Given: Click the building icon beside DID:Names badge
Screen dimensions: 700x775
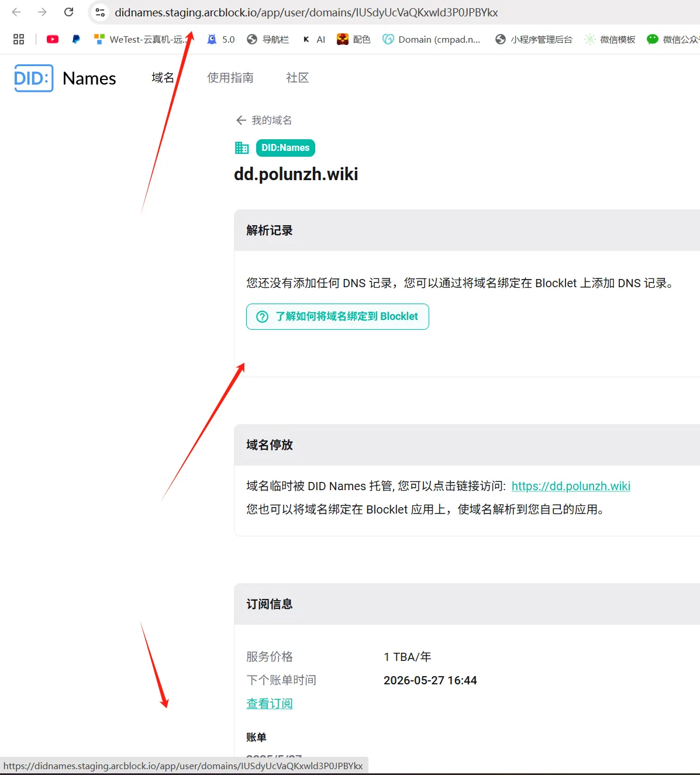Looking at the screenshot, I should 242,148.
